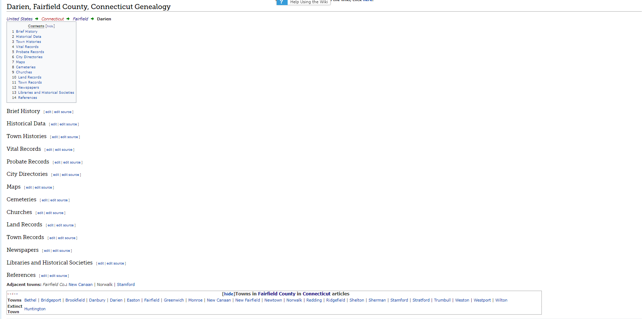Edit the Newspapers section

(x=47, y=251)
